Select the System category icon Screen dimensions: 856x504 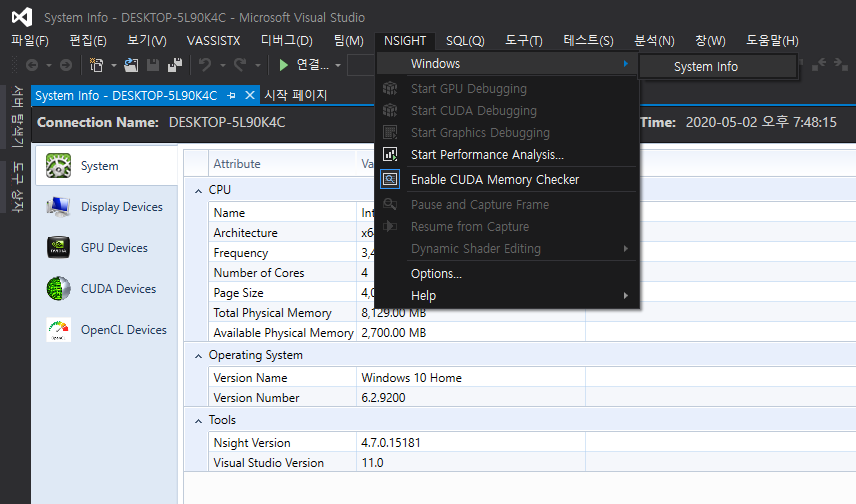point(58,166)
